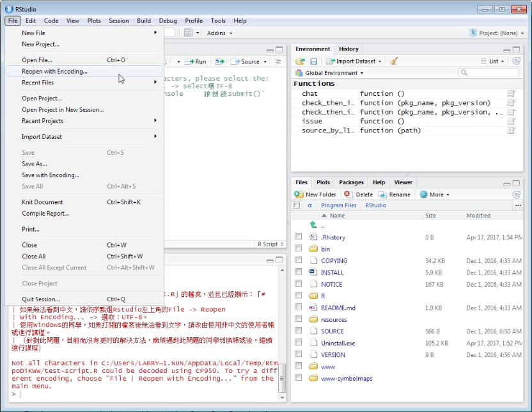The height and width of the screenshot is (412, 532).
Task: Expand the Global Environment dropdown
Action: 329,73
